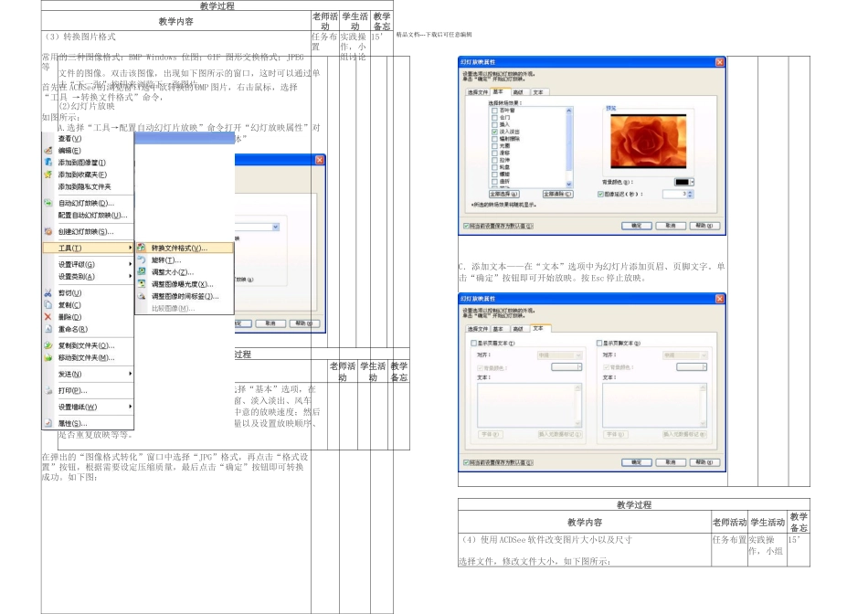Check the 光圈 transition effect

(x=494, y=146)
